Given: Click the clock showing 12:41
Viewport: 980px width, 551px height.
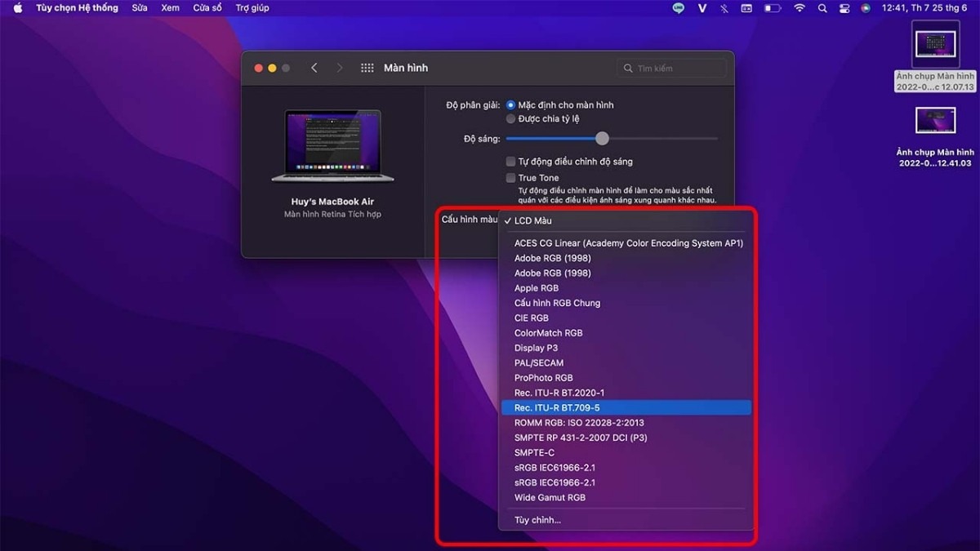Looking at the screenshot, I should (924, 8).
